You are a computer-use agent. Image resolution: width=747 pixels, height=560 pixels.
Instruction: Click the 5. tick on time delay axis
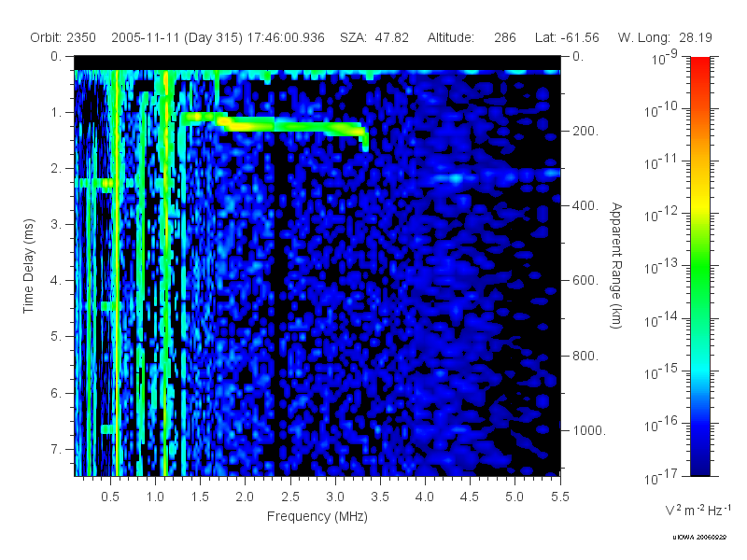click(56, 336)
